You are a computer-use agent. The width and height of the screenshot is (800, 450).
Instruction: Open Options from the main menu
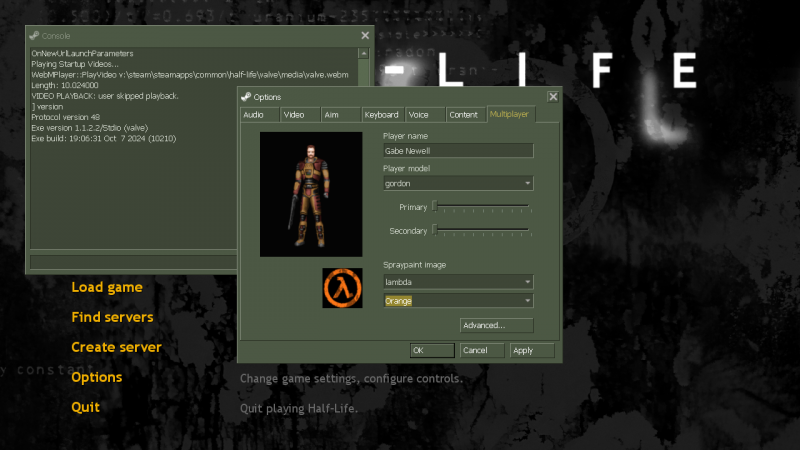click(96, 378)
